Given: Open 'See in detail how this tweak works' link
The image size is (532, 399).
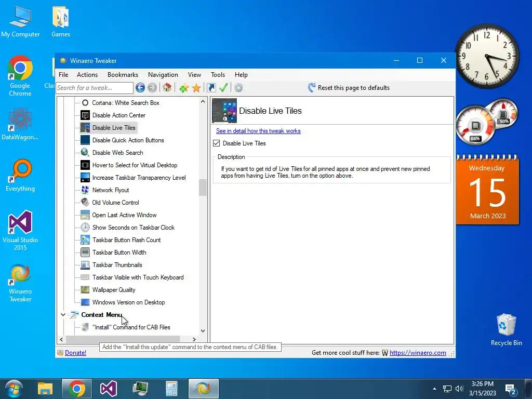Looking at the screenshot, I should (258, 131).
